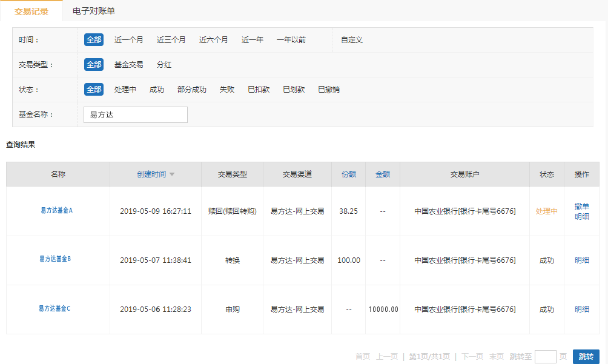The height and width of the screenshot is (364, 608).
Task: Click the page number jump box
Action: click(545, 357)
